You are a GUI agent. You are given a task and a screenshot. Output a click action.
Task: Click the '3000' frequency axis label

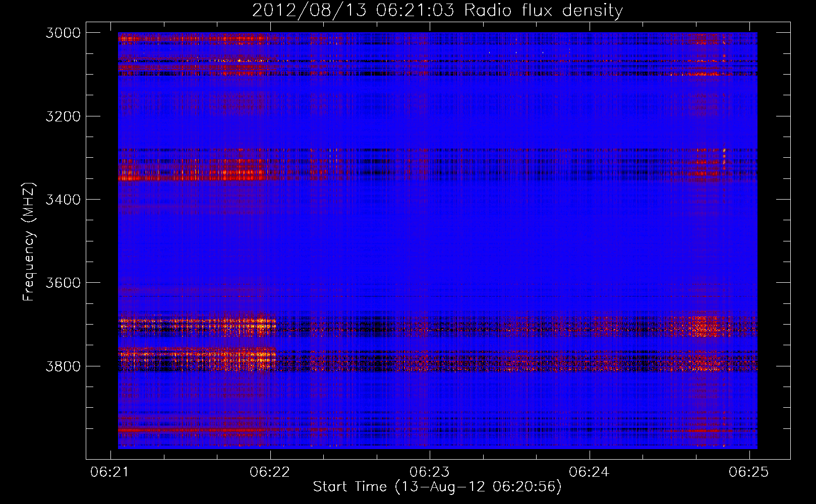pos(63,33)
